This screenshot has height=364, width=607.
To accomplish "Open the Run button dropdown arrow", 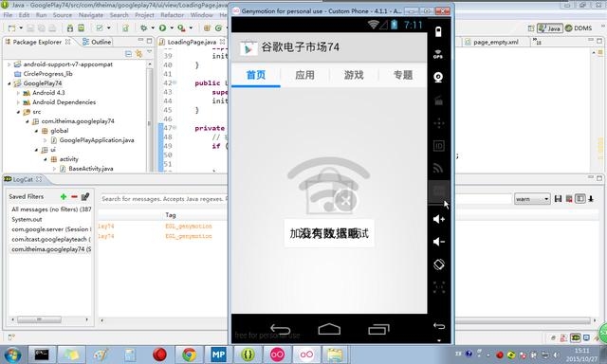I will (172, 28).
